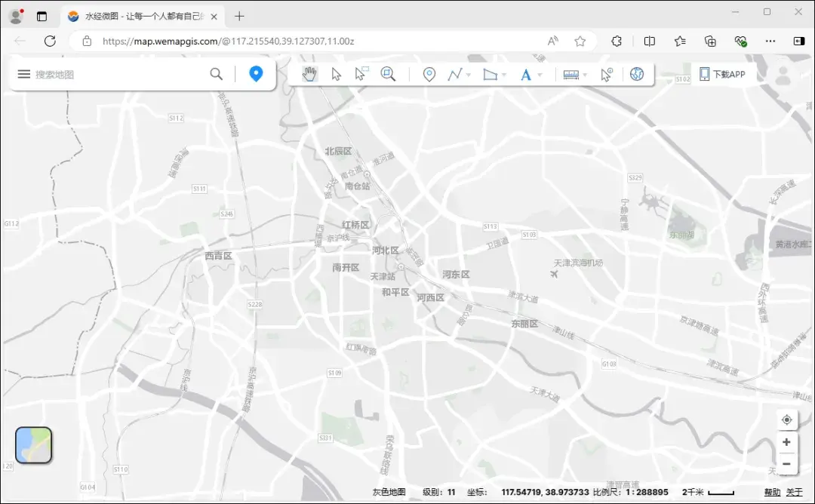Screen dimensions: 815x504
Task: Click the user avatar on the map
Action: (783, 75)
